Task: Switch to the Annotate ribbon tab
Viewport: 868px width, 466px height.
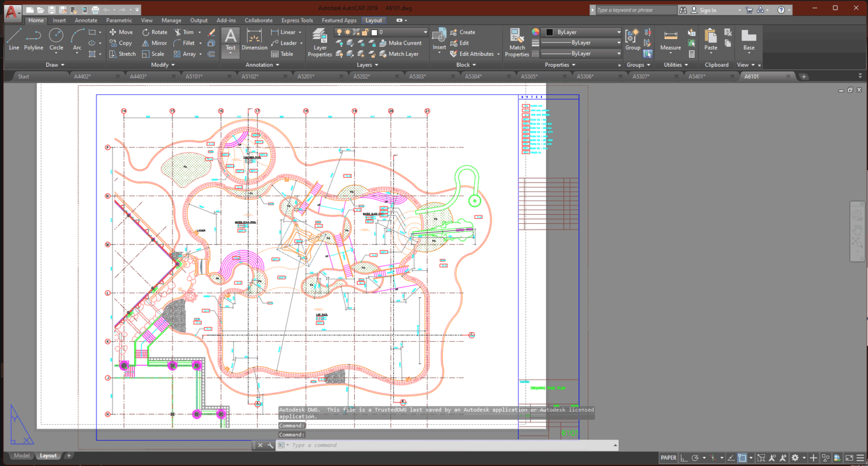Action: pos(86,20)
